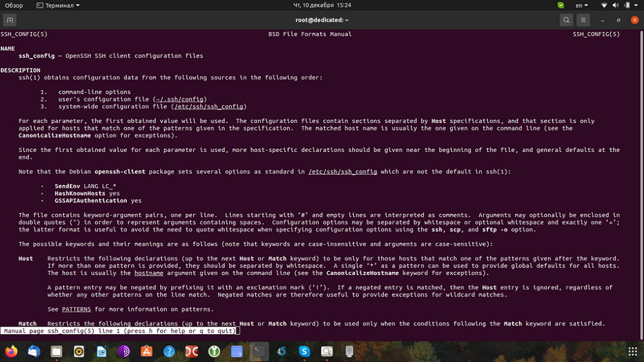Viewport: 644px width, 362px height.
Task: Launch Rhythmbox music player
Action: tap(79, 351)
